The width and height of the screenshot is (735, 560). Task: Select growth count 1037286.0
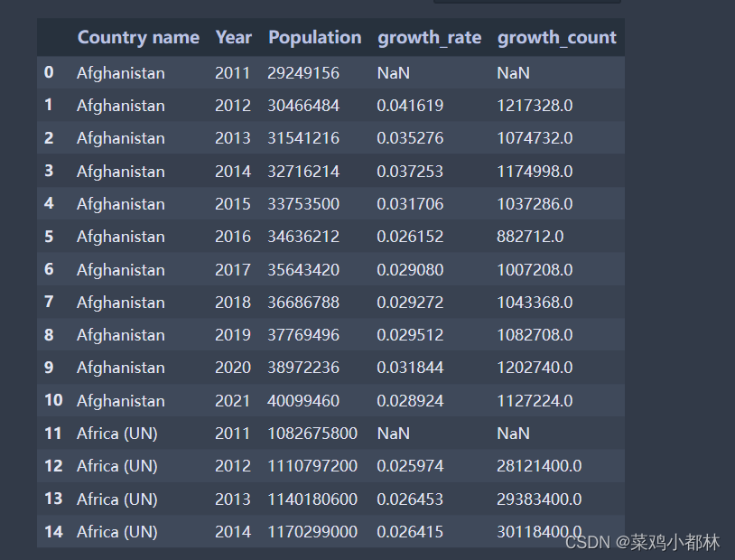pos(535,204)
